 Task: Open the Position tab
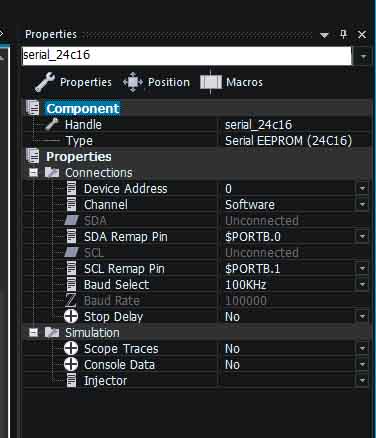pyautogui.click(x=156, y=82)
